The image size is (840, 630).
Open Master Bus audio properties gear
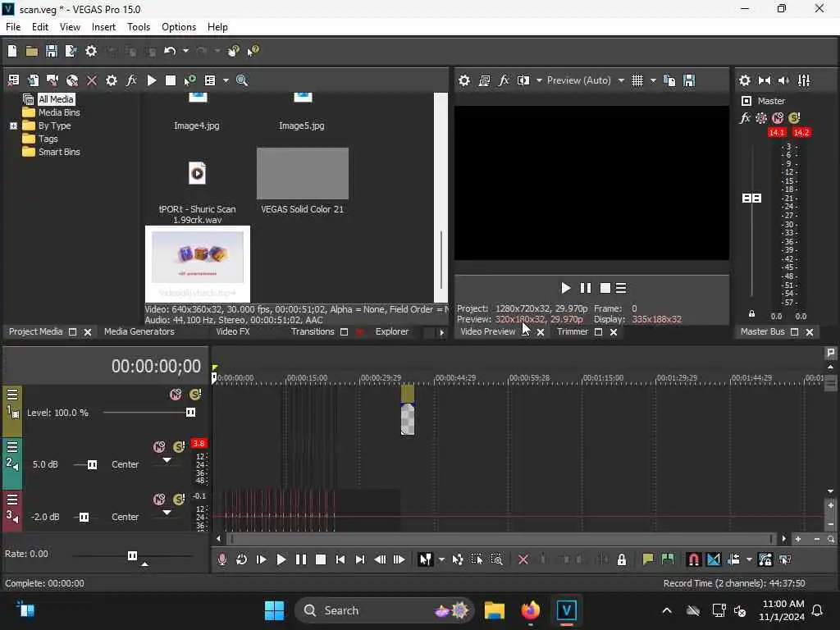coord(745,80)
